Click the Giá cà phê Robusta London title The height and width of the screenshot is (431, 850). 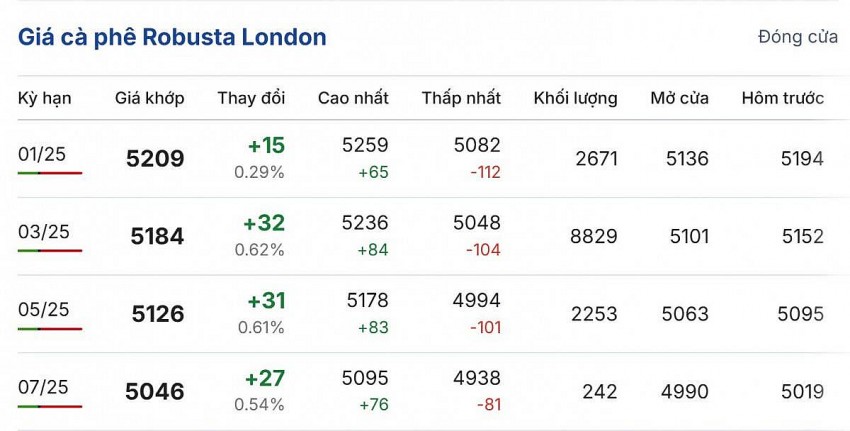(x=172, y=37)
